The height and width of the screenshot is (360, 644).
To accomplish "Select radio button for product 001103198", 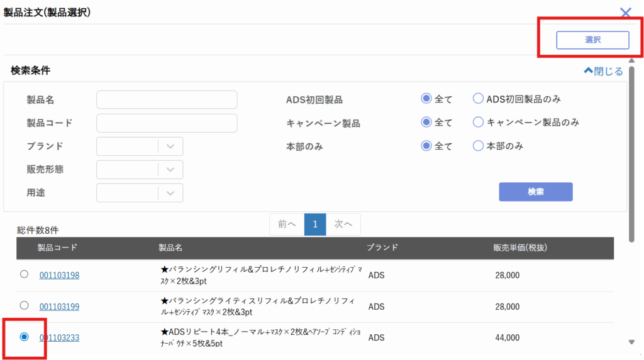I will (x=25, y=275).
